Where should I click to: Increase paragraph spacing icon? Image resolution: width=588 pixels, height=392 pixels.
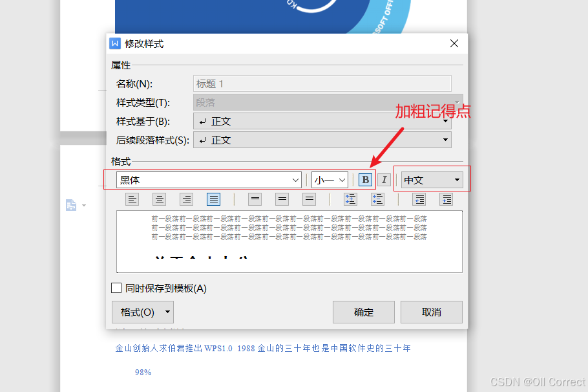pos(351,199)
